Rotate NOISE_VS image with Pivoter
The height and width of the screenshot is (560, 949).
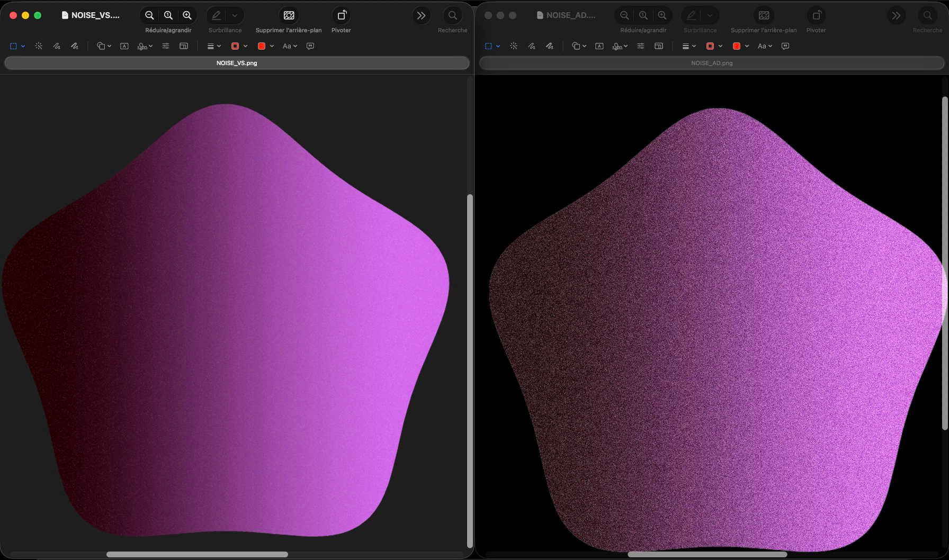[x=342, y=15]
